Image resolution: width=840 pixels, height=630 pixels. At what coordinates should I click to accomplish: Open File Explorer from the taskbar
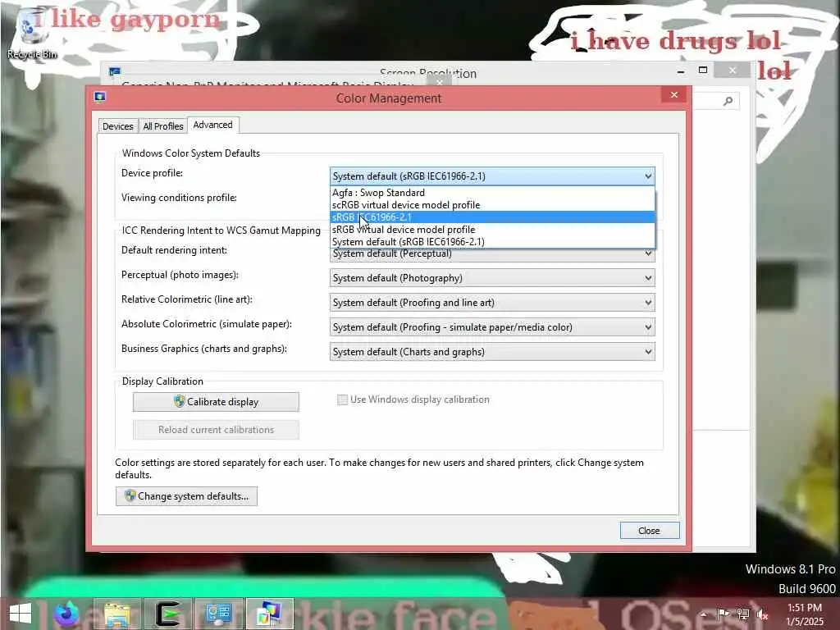[117, 614]
